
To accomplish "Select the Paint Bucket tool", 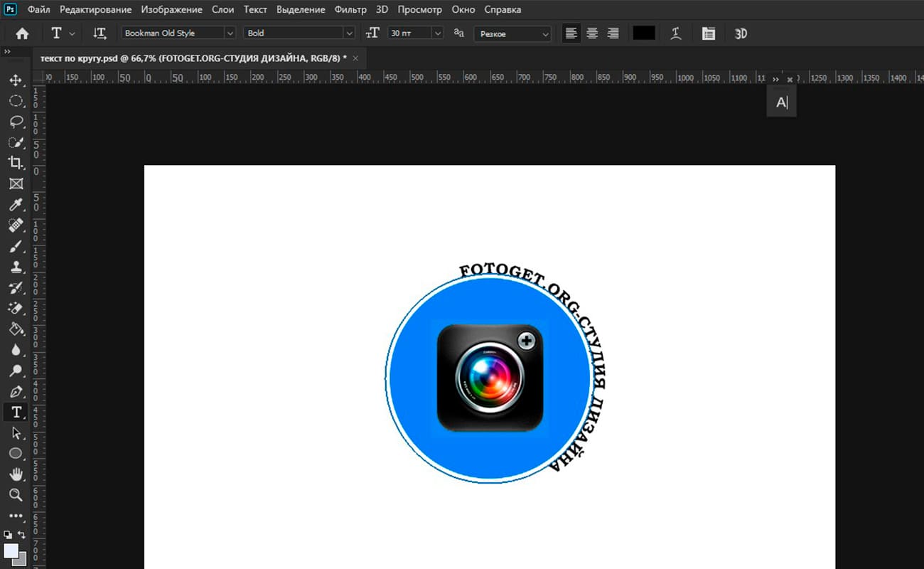I will click(x=16, y=329).
